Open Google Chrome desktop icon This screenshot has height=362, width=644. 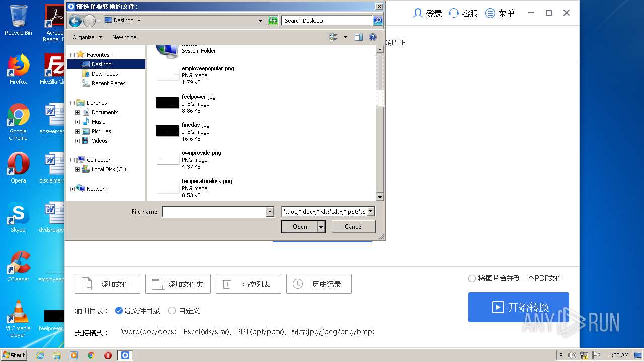(18, 122)
